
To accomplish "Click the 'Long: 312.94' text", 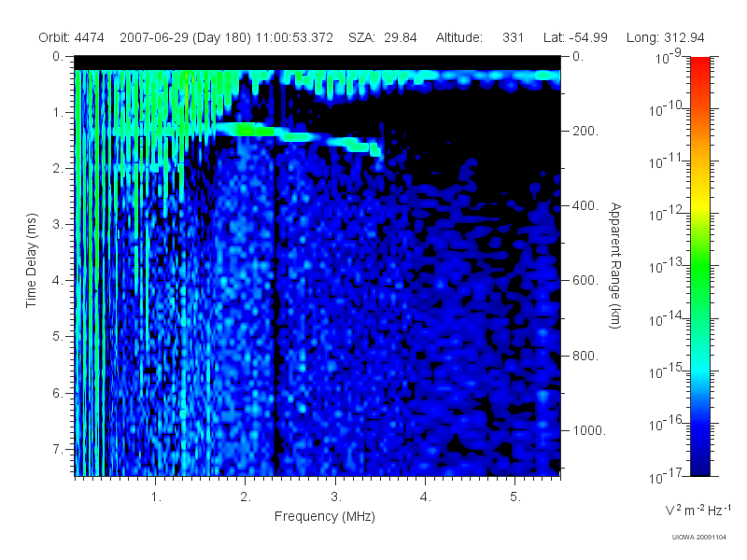I will [x=665, y=37].
